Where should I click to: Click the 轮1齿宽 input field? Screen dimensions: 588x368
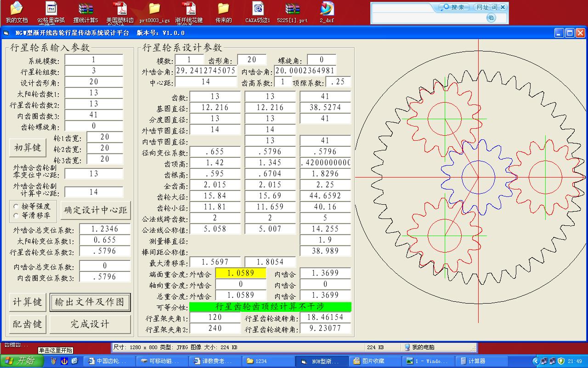(x=105, y=137)
